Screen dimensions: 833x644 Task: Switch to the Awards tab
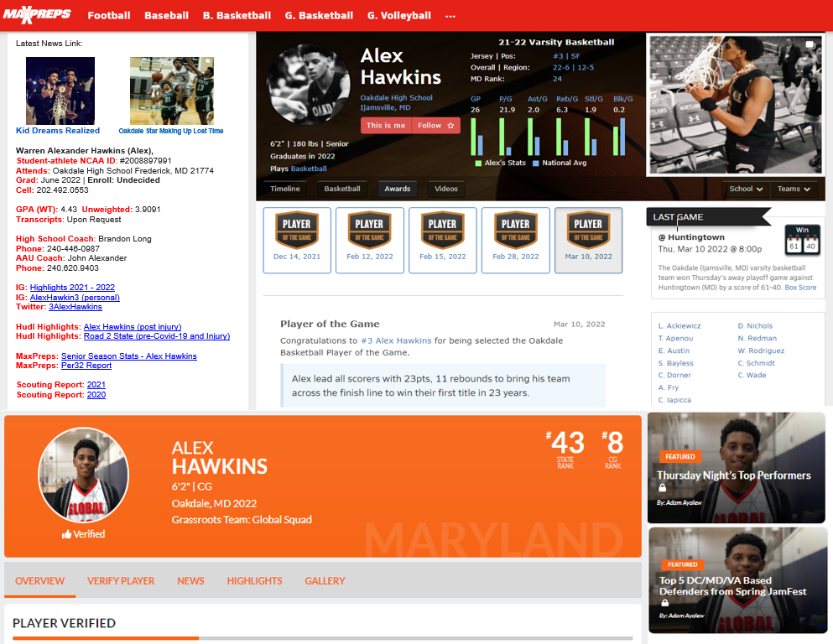coord(398,189)
